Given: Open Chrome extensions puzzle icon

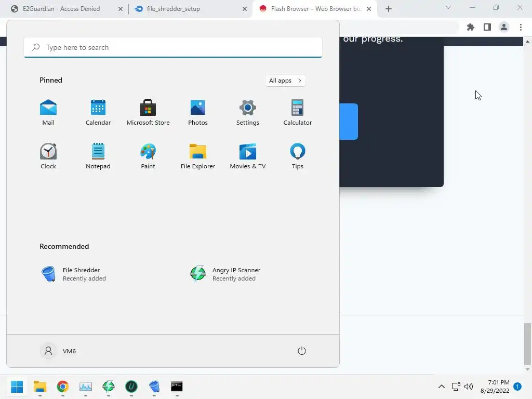Looking at the screenshot, I should pyautogui.click(x=471, y=27).
